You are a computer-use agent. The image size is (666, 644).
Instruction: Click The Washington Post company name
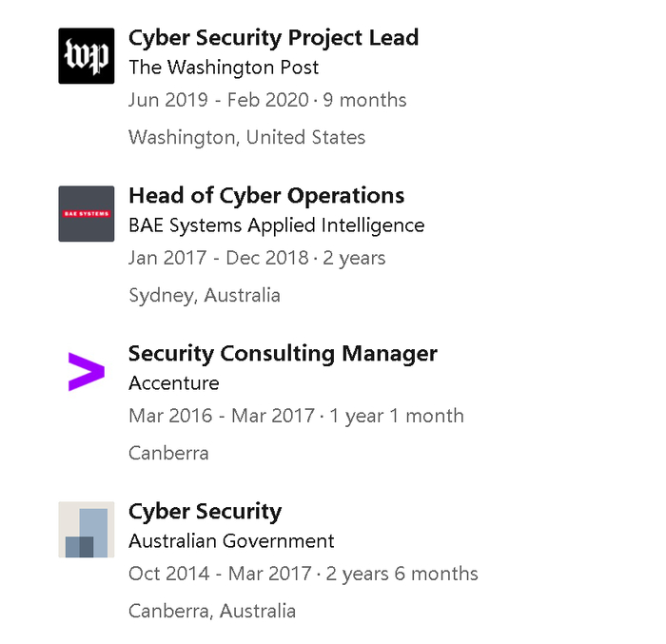coord(224,68)
